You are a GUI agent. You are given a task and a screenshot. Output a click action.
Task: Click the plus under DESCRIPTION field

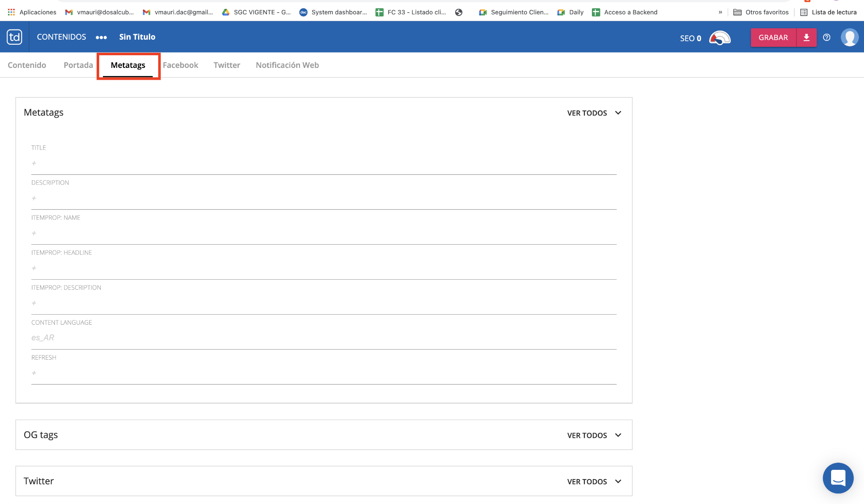point(34,198)
